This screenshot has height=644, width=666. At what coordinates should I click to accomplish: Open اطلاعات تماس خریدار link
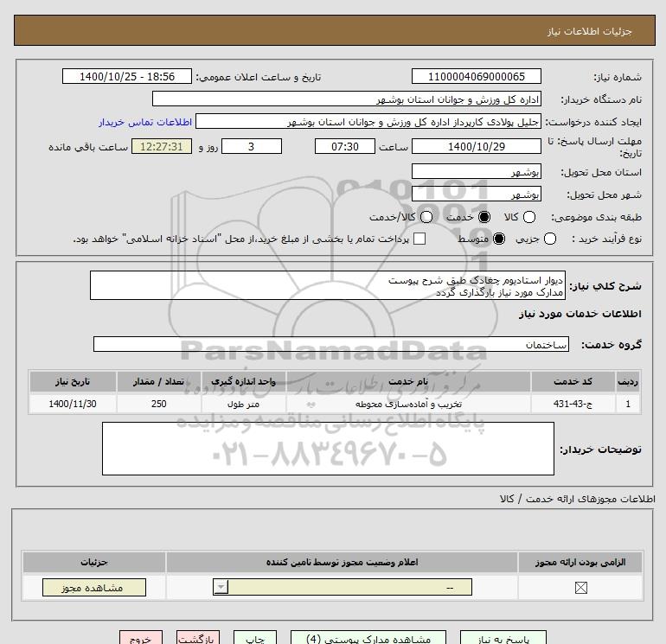pos(145,122)
